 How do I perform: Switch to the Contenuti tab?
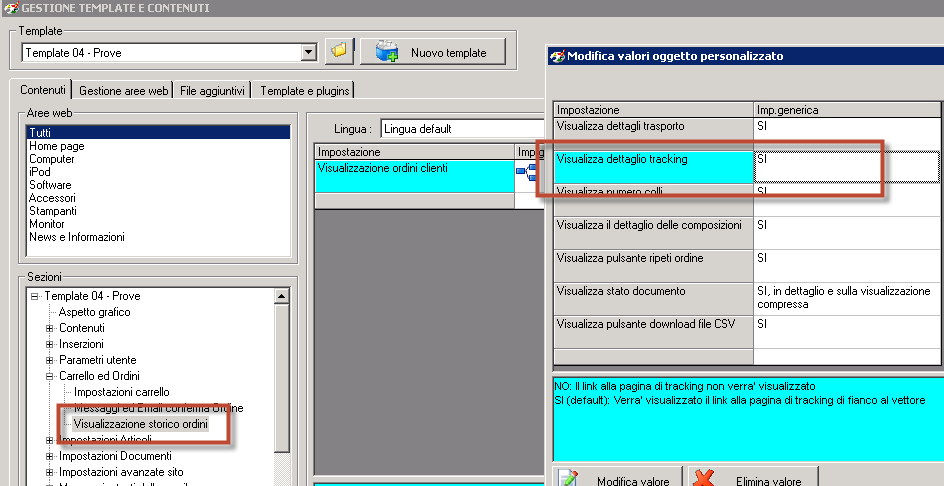(x=43, y=90)
